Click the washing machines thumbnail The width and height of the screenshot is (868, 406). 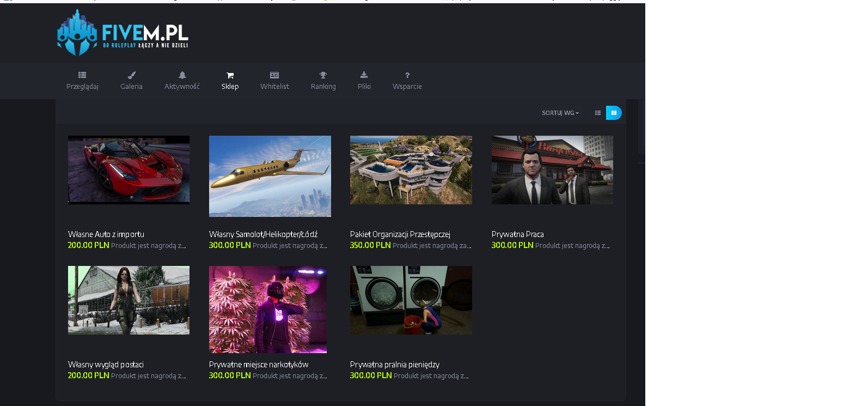point(411,300)
